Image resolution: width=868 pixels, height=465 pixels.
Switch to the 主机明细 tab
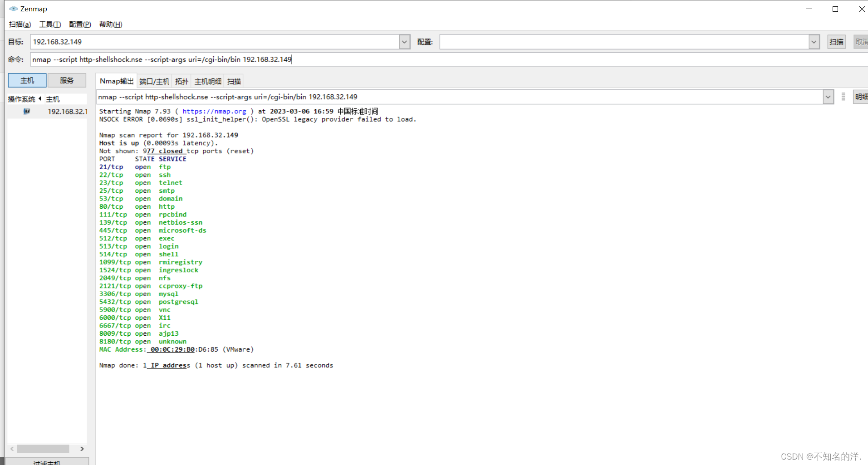[208, 82]
